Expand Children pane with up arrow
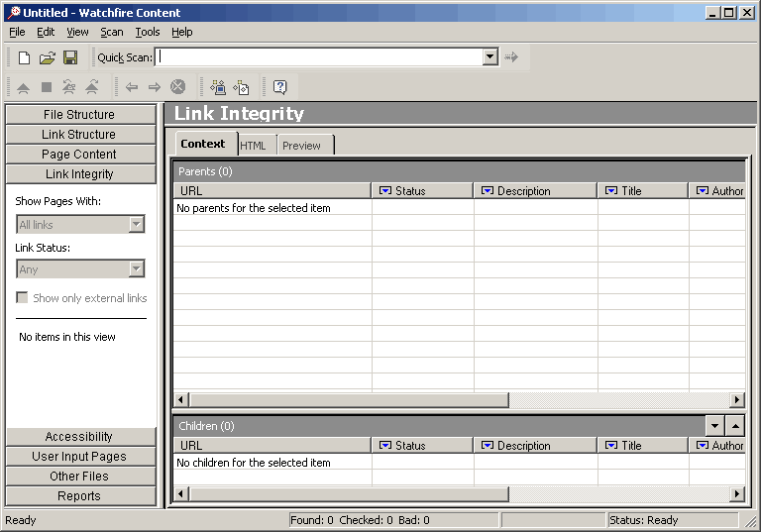Image resolution: width=761 pixels, height=532 pixels. pyautogui.click(x=735, y=426)
